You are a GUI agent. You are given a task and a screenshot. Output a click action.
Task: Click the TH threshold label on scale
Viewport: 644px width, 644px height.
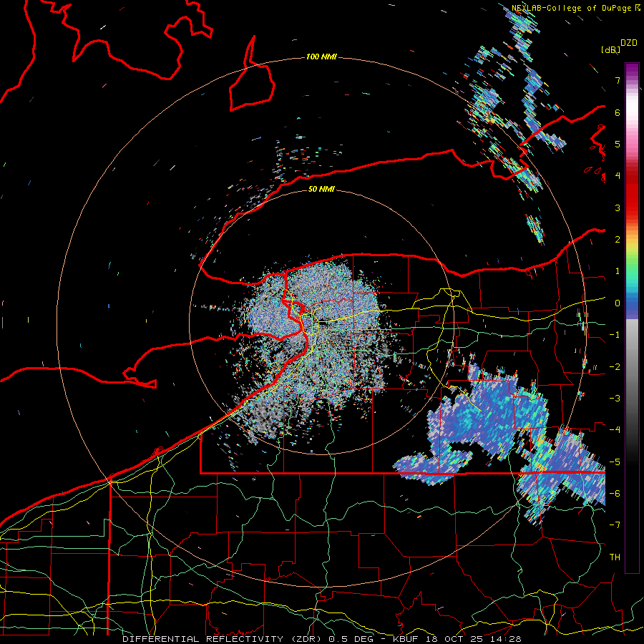point(615,557)
